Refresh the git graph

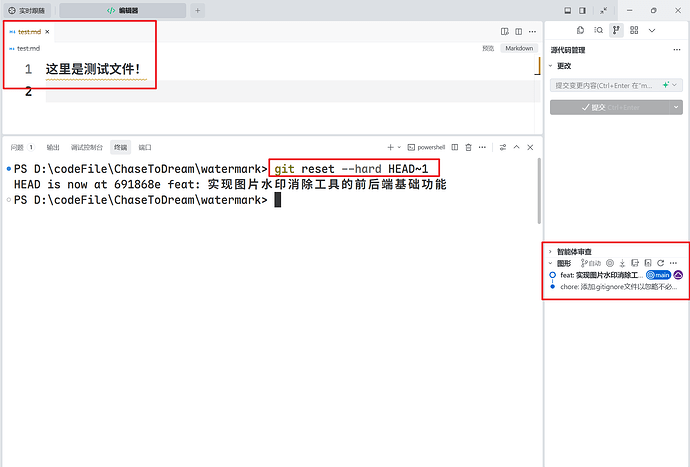click(x=661, y=263)
